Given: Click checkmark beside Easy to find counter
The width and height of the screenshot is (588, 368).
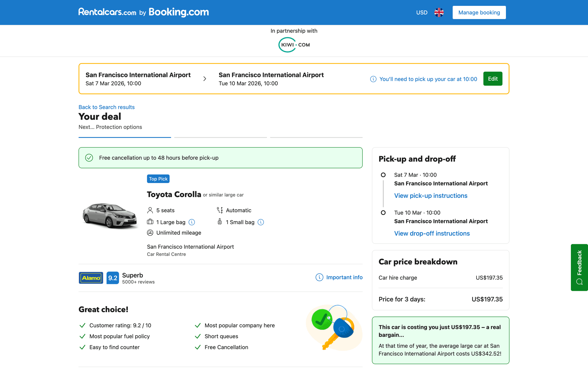Looking at the screenshot, I should pos(82,347).
